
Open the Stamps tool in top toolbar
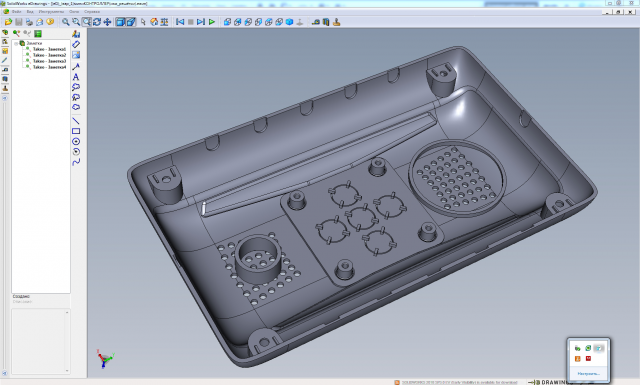click(336, 22)
